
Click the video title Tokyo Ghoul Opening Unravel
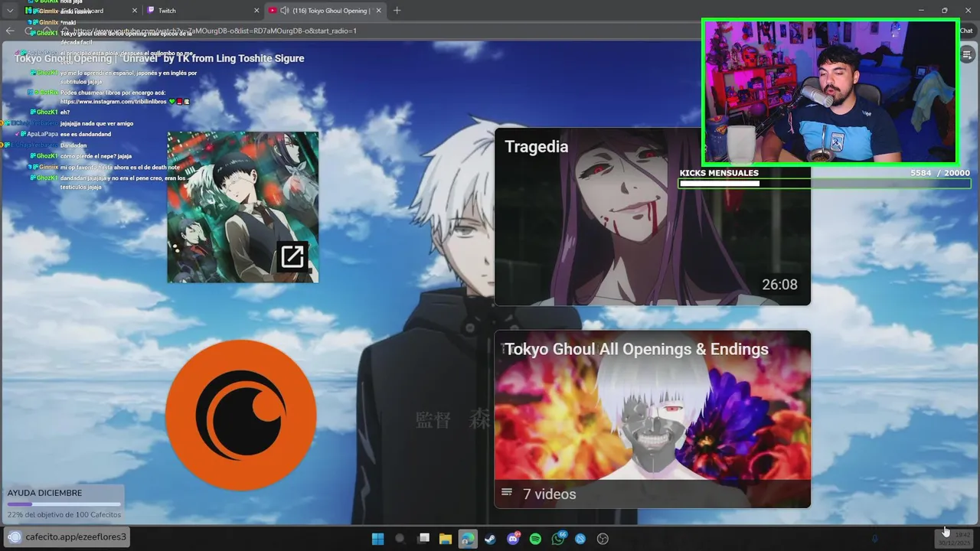tap(159, 58)
